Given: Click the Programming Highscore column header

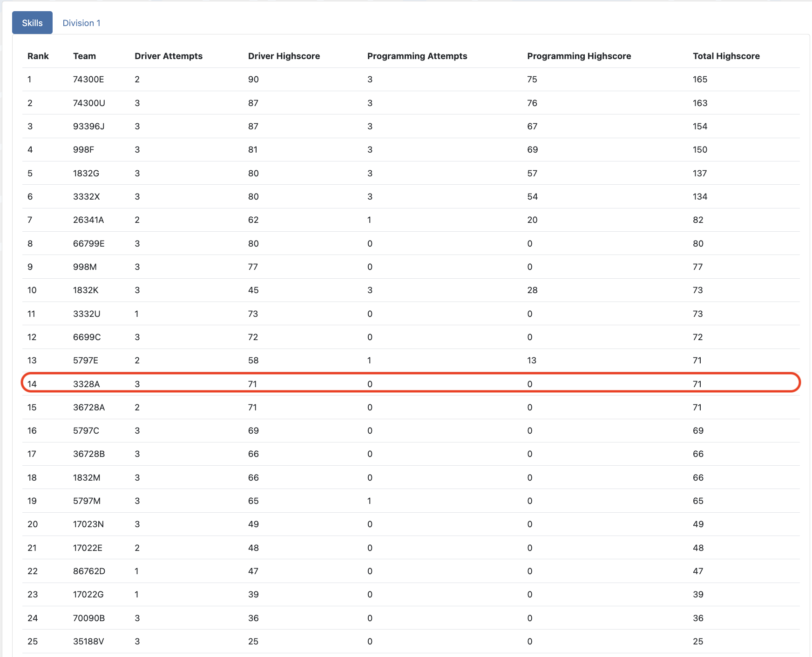Looking at the screenshot, I should point(579,56).
